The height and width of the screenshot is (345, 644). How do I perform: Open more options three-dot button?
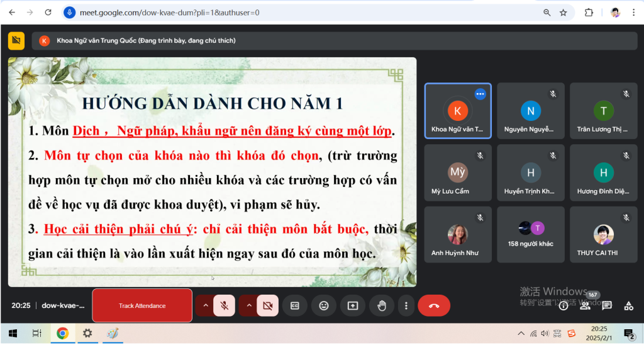pyautogui.click(x=406, y=305)
